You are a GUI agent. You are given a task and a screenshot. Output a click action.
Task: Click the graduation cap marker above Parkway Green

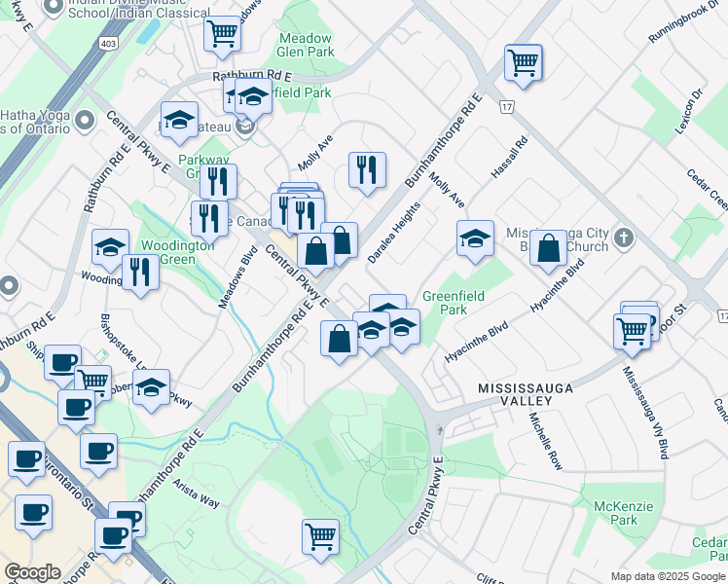tap(180, 121)
